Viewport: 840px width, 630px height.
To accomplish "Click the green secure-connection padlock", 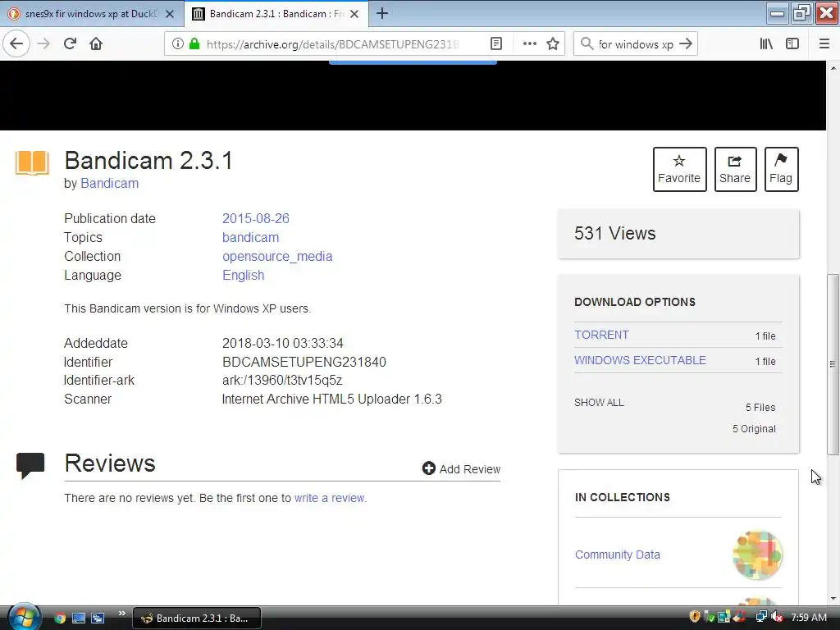I will pyautogui.click(x=194, y=44).
